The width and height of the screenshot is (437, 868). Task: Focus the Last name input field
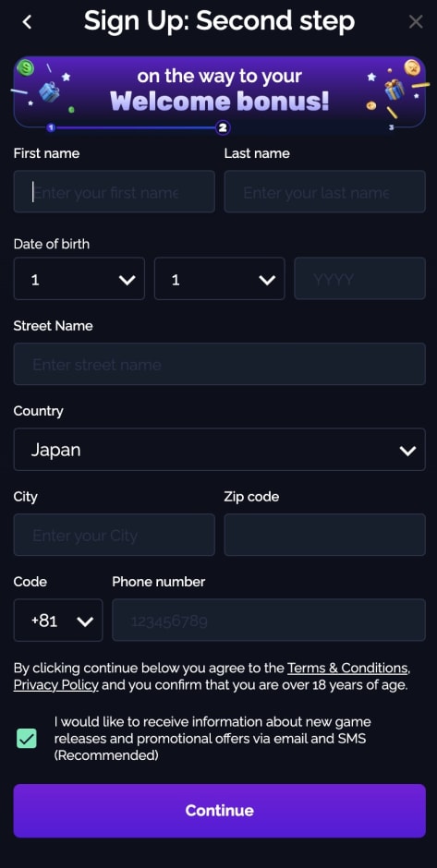point(324,191)
